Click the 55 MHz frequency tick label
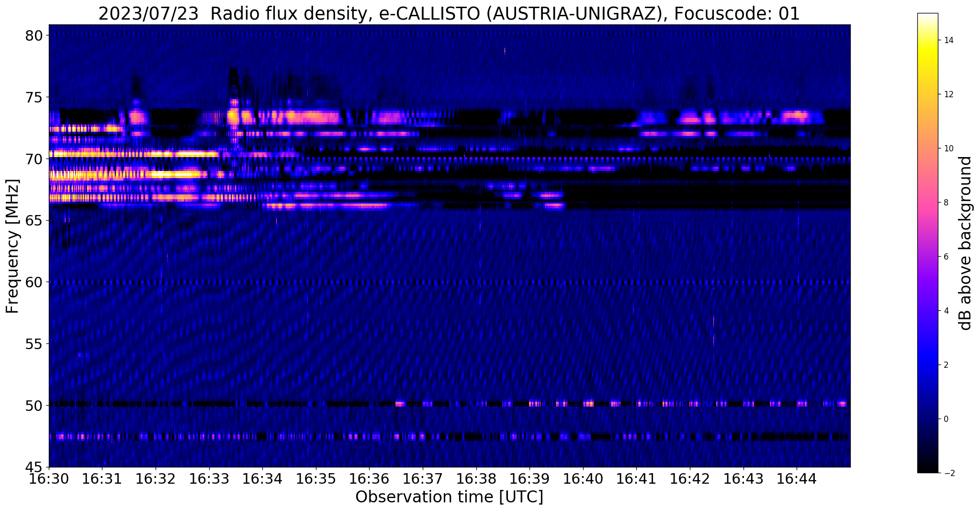Image resolution: width=980 pixels, height=511 pixels. coord(35,344)
